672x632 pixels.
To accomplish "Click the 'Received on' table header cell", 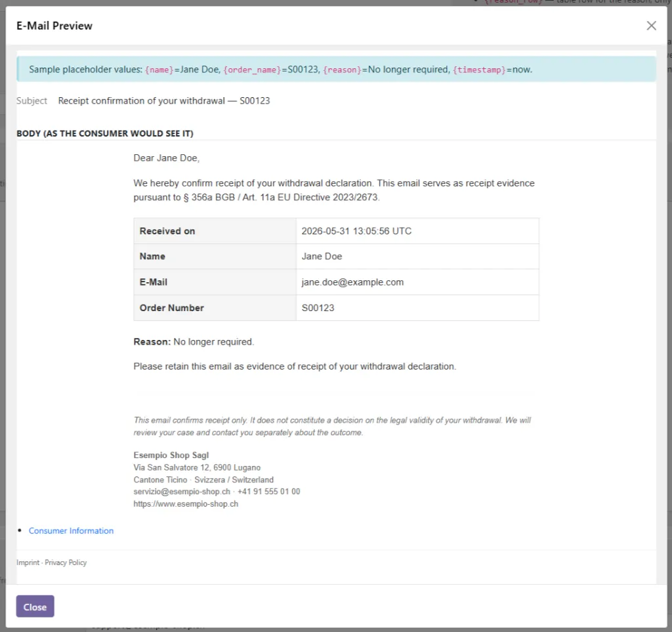I will [x=215, y=231].
